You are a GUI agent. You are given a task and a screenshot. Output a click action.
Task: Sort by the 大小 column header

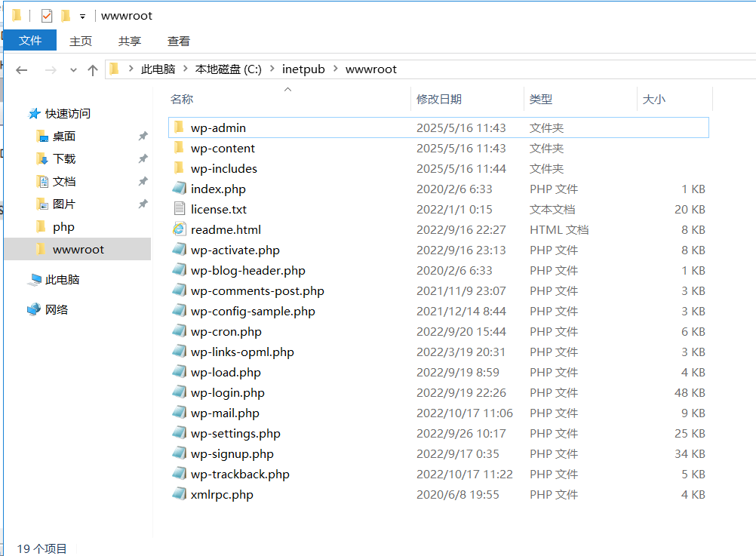675,100
